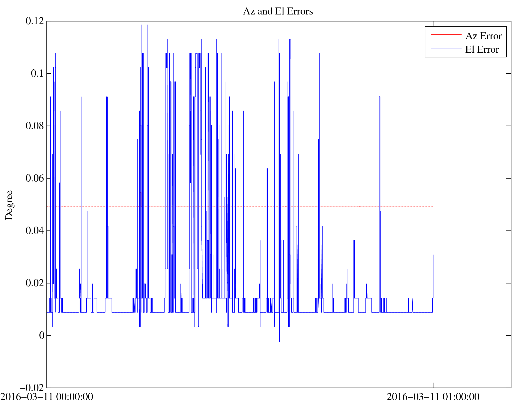Click the legend box border
Viewport: 518px width, 420px height.
point(425,42)
